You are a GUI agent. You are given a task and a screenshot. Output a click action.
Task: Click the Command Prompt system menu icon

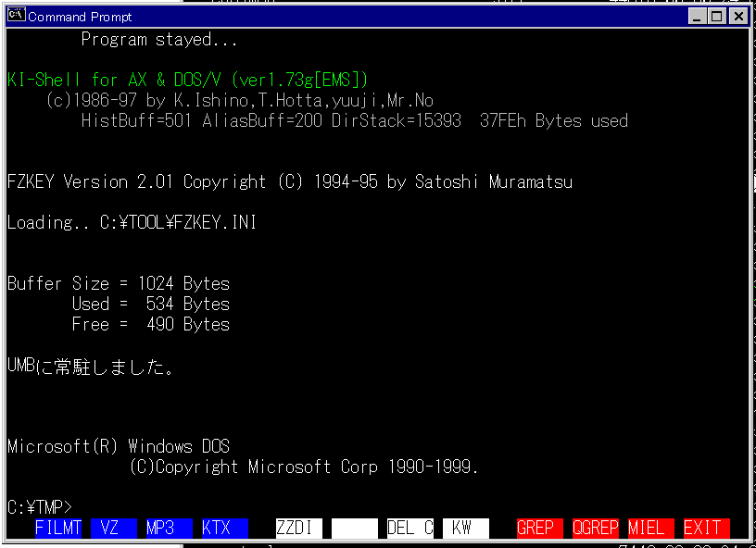pyautogui.click(x=17, y=16)
